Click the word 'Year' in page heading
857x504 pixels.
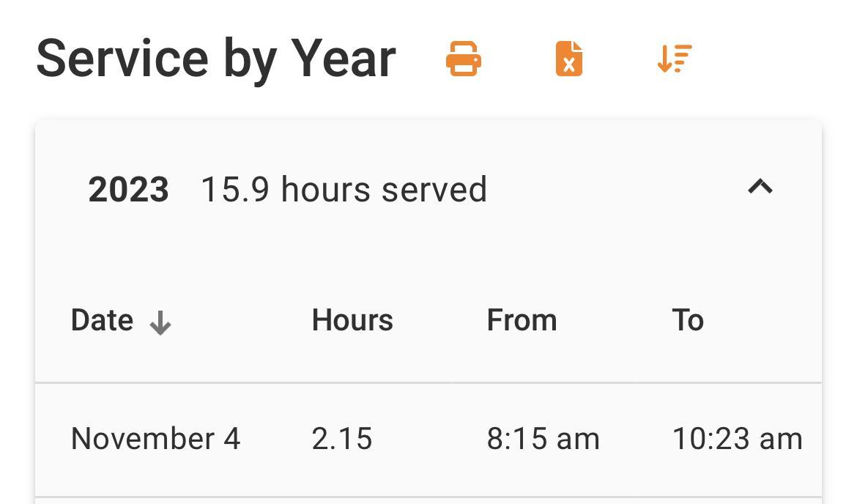click(344, 59)
